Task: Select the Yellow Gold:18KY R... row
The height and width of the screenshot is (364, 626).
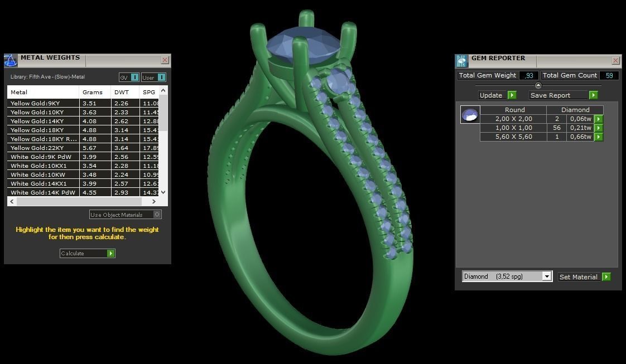Action: click(83, 139)
